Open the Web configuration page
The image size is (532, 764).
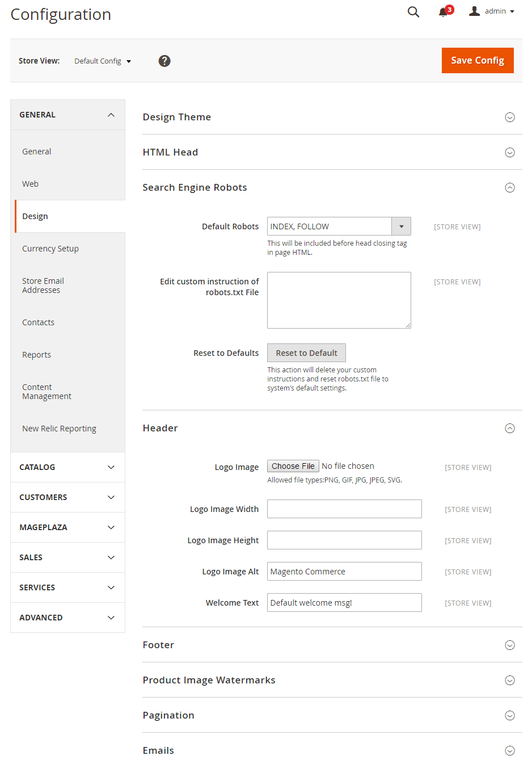click(x=30, y=183)
